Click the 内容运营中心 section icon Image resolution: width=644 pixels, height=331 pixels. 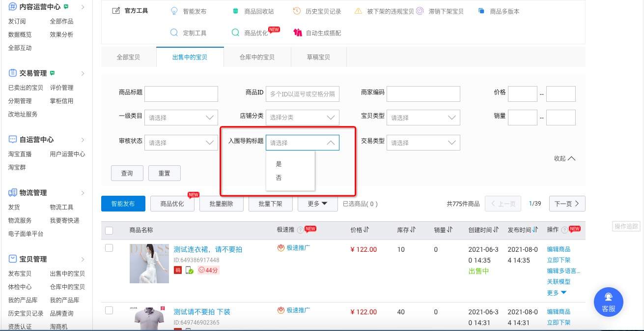(13, 7)
